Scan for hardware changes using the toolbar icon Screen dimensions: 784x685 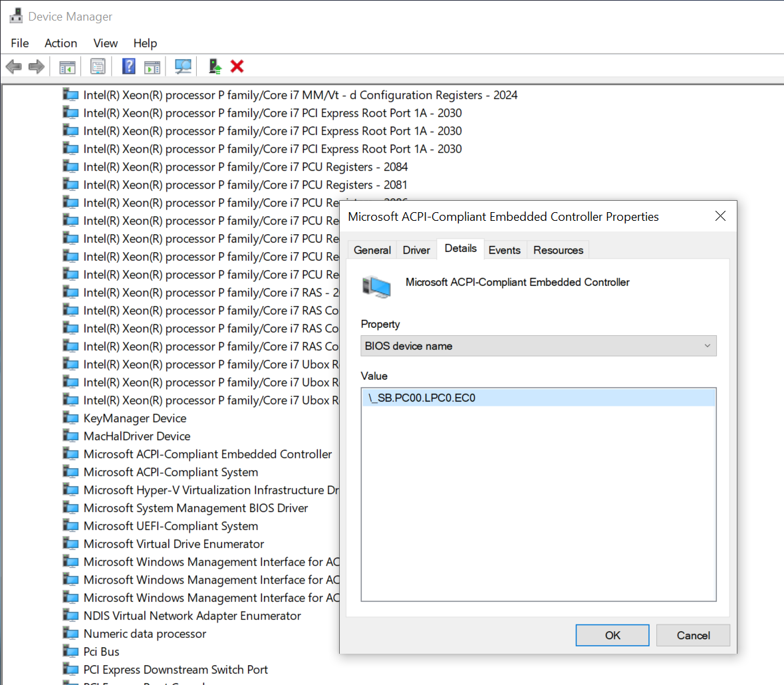[183, 67]
